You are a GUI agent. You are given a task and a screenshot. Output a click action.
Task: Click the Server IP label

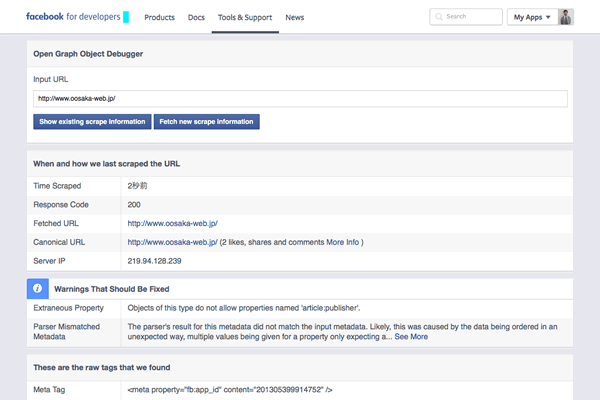[49, 261]
